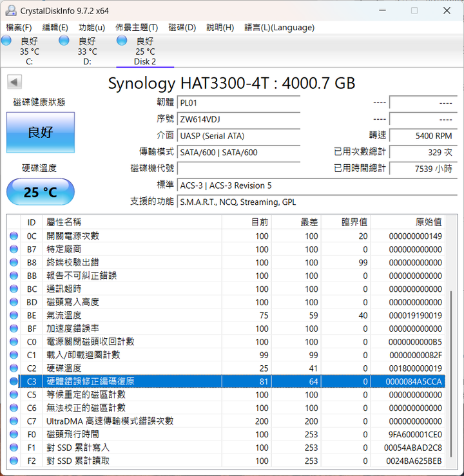The image size is (464, 476).
Task: Open the 磁碟(D) menu
Action: [182, 27]
